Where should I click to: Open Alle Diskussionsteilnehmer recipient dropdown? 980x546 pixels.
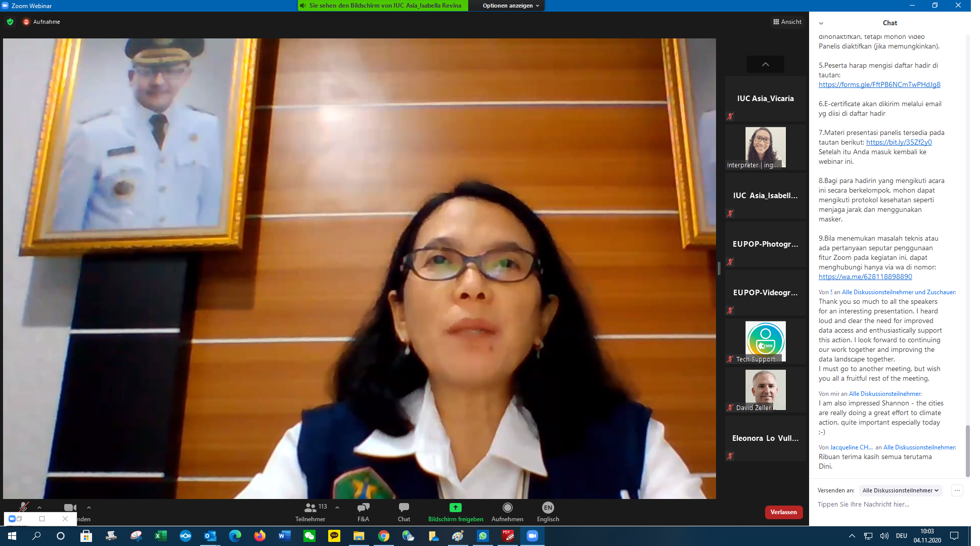pos(900,490)
